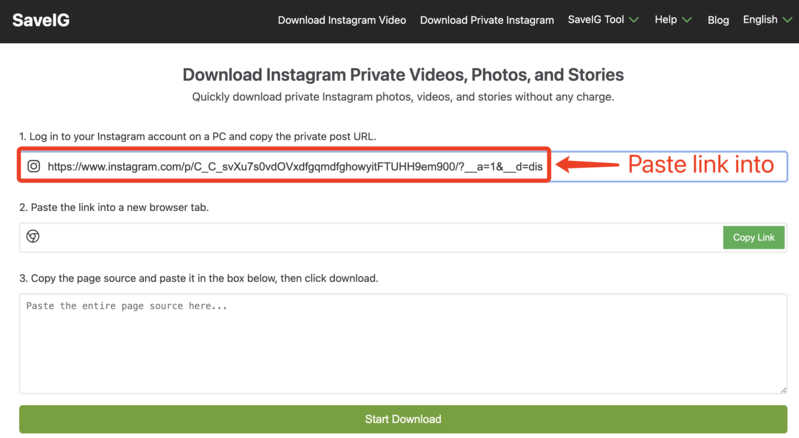Open Download Instagram Video page
This screenshot has width=799, height=438.
(x=341, y=20)
